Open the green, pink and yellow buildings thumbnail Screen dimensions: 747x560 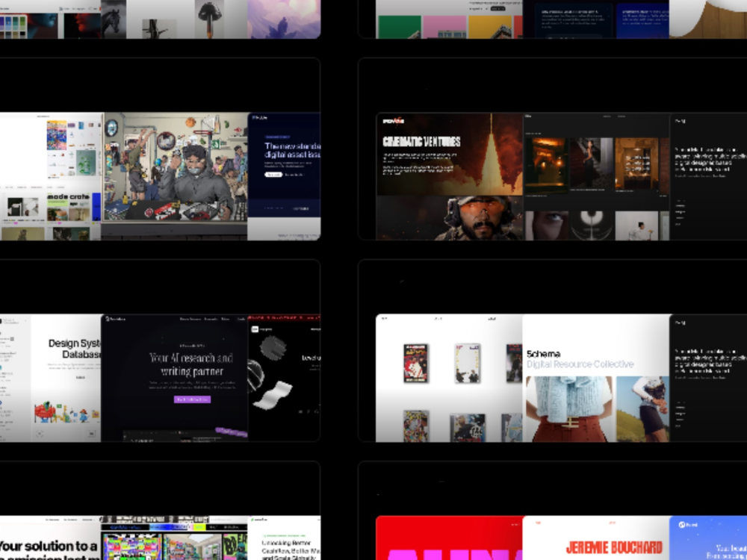coord(449,19)
